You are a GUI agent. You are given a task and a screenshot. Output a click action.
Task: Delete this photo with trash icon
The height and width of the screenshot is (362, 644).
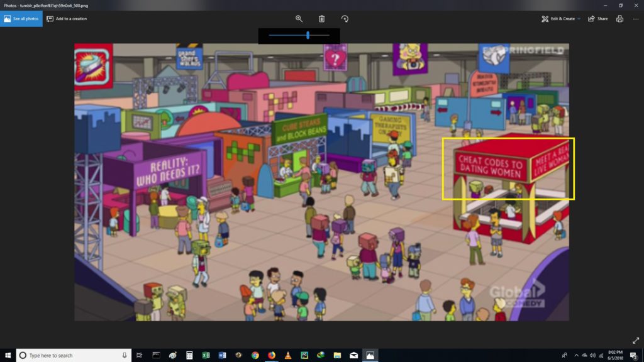(321, 19)
